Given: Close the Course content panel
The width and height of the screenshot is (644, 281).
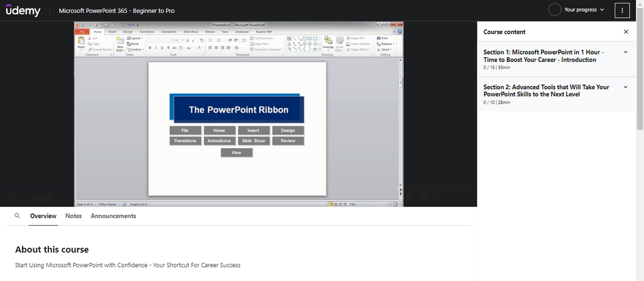Looking at the screenshot, I should [626, 32].
